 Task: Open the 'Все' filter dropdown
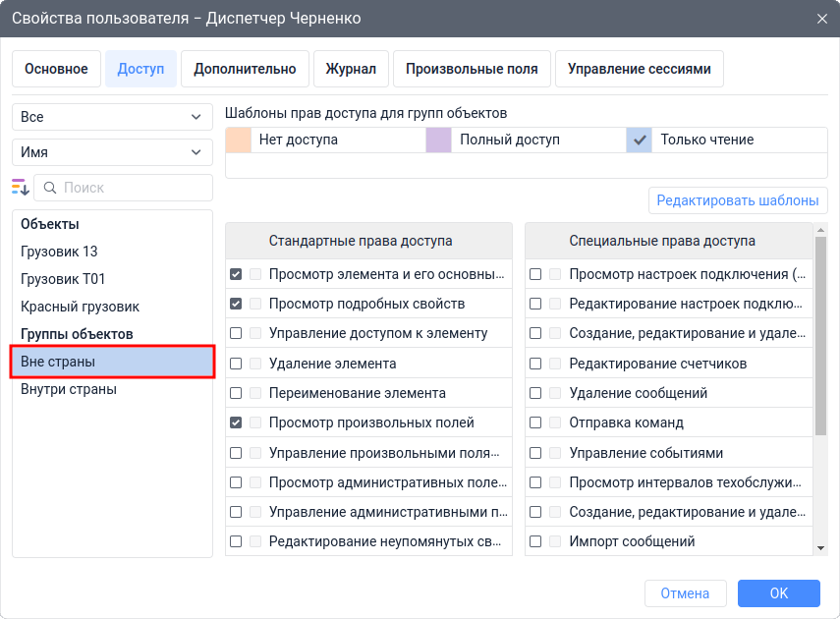coord(112,117)
